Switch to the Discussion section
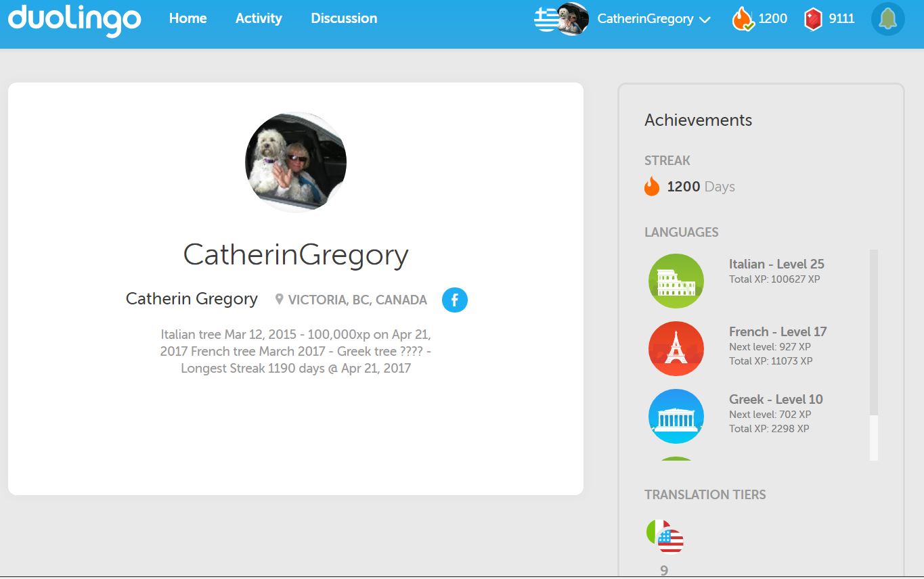 point(344,19)
